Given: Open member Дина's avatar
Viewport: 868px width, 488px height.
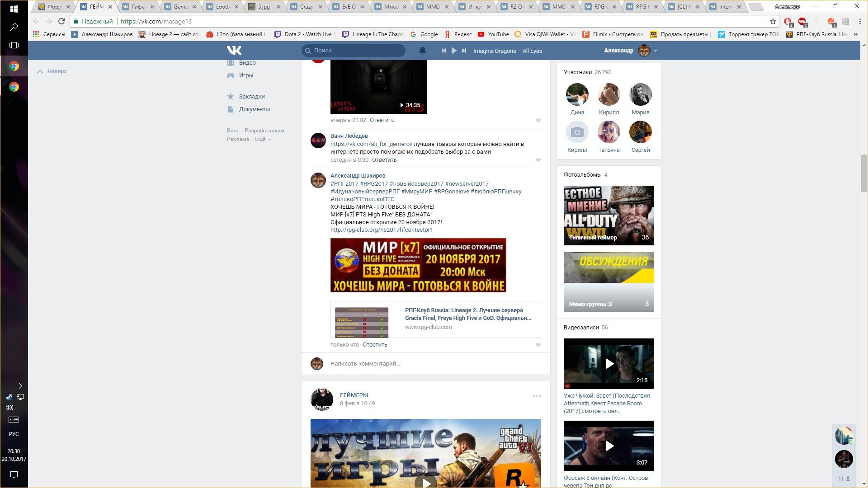Looking at the screenshot, I should [577, 94].
